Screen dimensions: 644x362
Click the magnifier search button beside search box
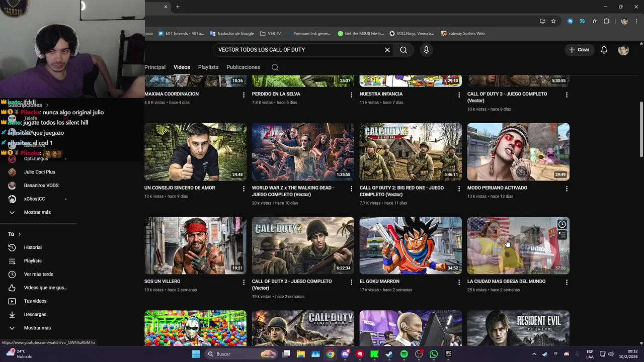click(404, 50)
